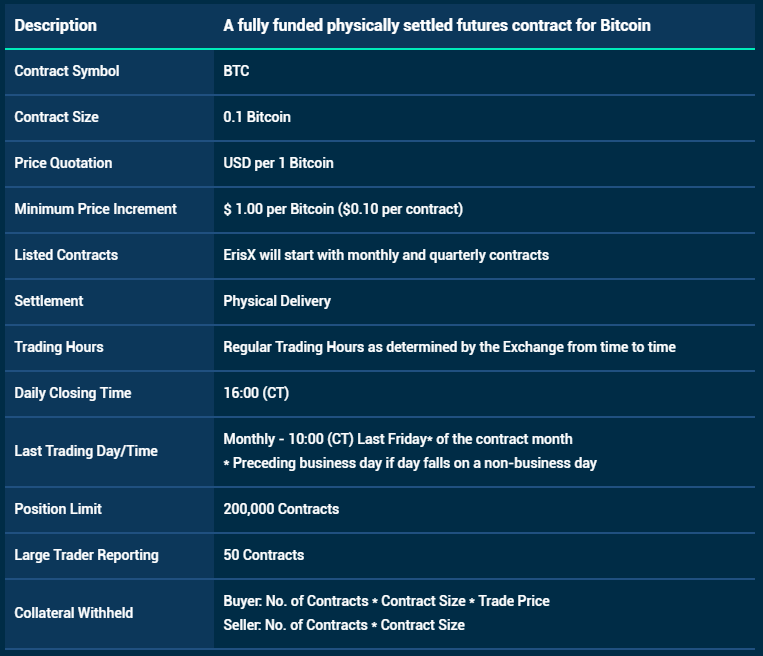
Task: Click ErisX monthly and quarterly contracts text
Action: (386, 255)
